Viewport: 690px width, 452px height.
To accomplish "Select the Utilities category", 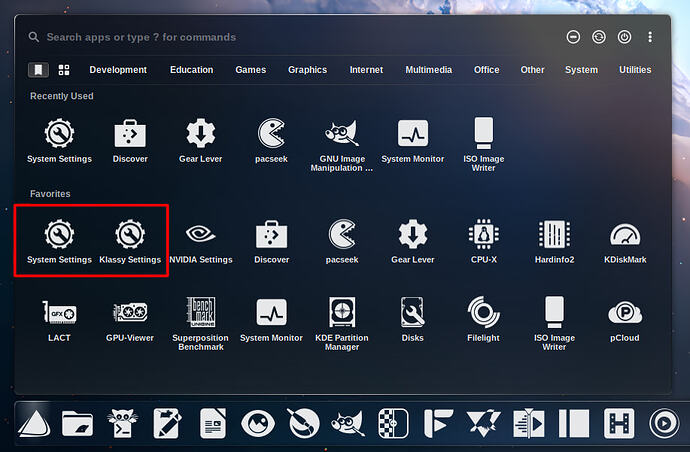I will pyautogui.click(x=635, y=70).
